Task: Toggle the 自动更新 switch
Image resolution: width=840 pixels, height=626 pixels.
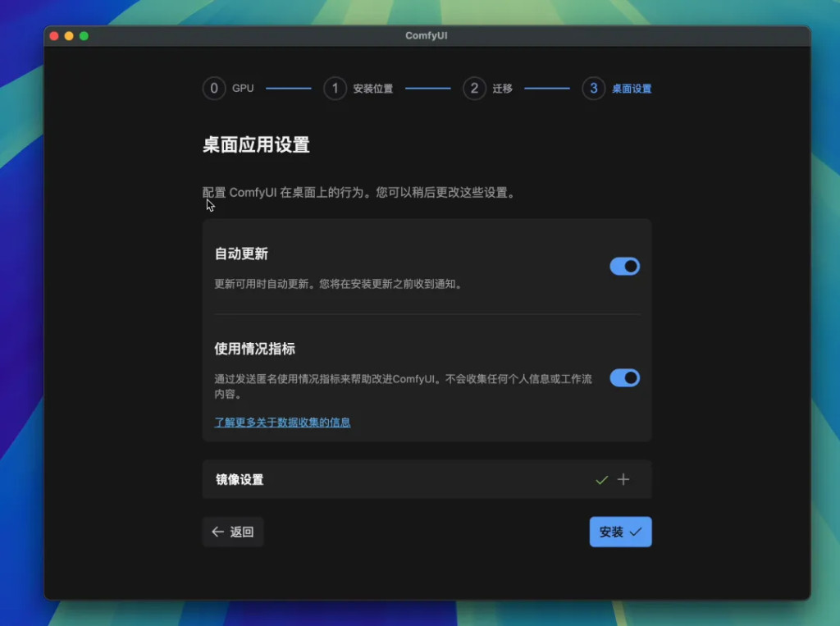Action: pyautogui.click(x=624, y=267)
